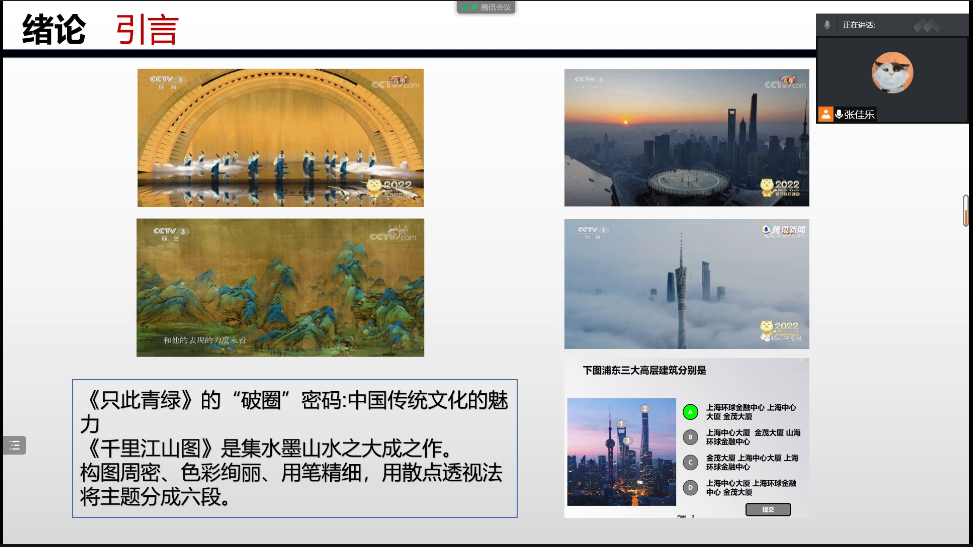The image size is (973, 547).
Task: Click the 腾讯会议 indicator at top
Action: click(486, 7)
